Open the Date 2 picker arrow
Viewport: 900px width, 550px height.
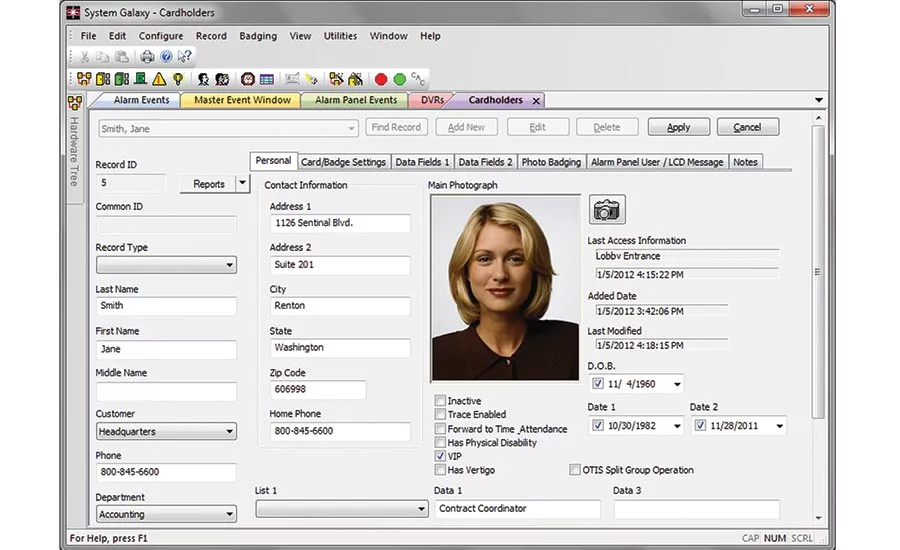pos(779,426)
